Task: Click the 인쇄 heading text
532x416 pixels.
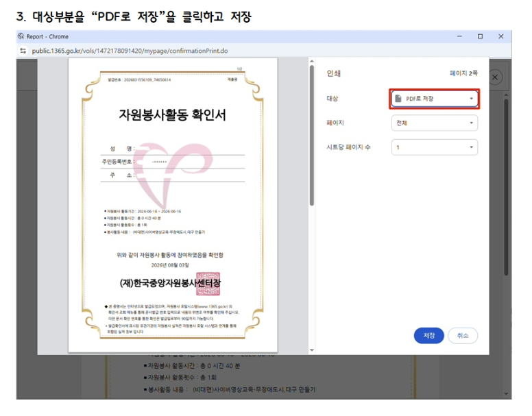Action: point(333,73)
